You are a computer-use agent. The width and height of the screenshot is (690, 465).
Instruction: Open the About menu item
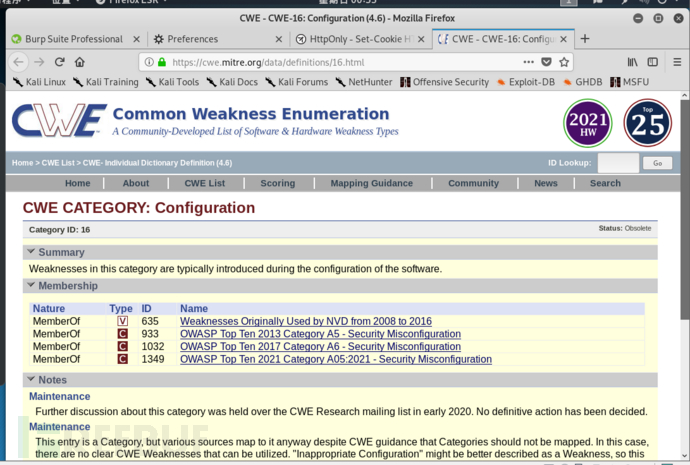136,183
